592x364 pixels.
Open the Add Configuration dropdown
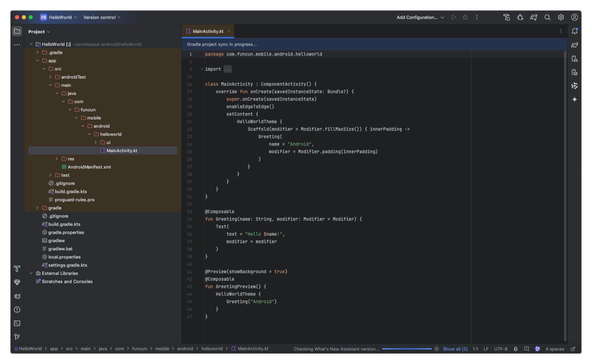pyautogui.click(x=420, y=17)
